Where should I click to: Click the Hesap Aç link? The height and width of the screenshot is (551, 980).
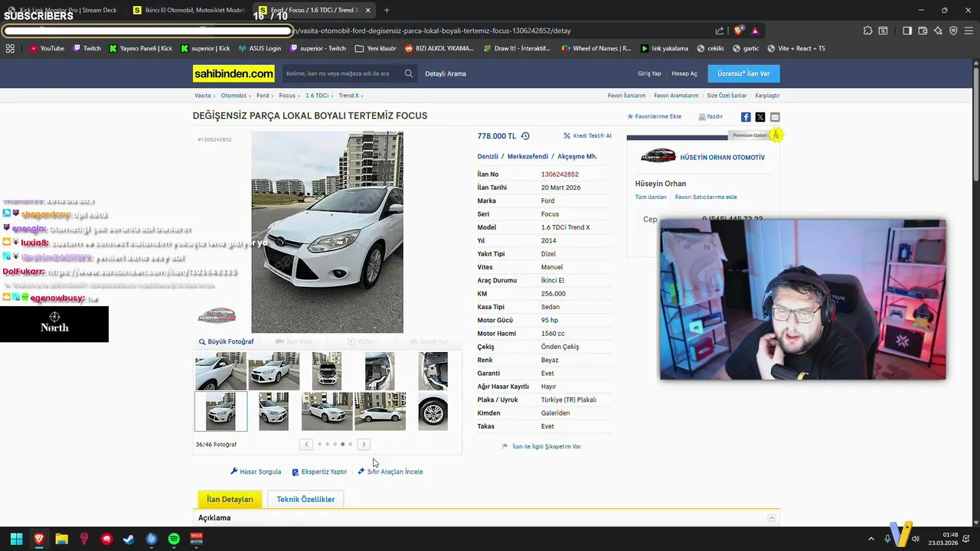[x=684, y=73]
